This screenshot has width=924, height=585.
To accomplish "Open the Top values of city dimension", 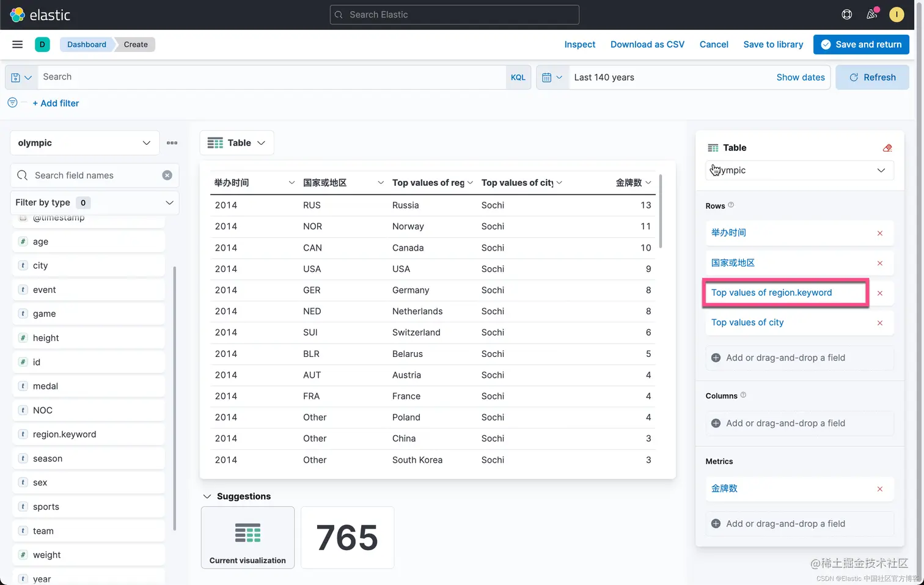I will (747, 323).
